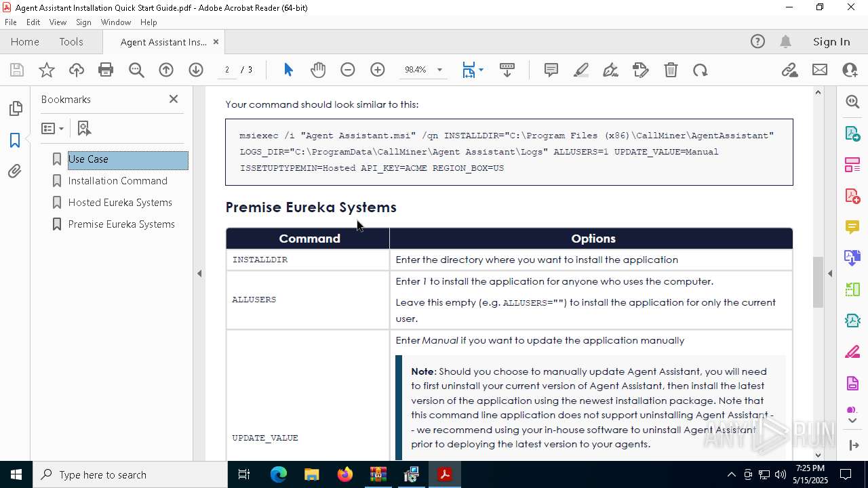Open the page thumbnails panel
This screenshot has height=488, width=868.
15,108
